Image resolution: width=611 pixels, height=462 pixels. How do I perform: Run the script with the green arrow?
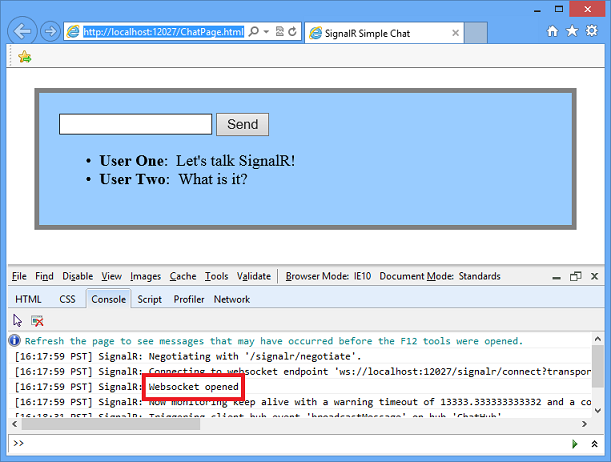coord(574,442)
